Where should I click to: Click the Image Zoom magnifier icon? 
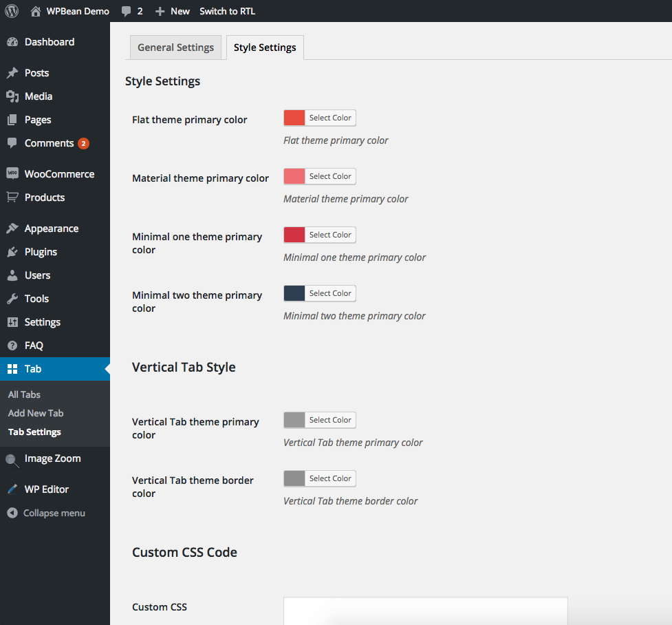(12, 460)
